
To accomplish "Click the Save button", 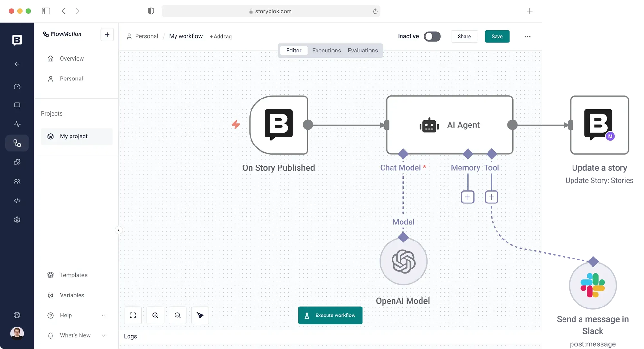I will click(x=497, y=36).
